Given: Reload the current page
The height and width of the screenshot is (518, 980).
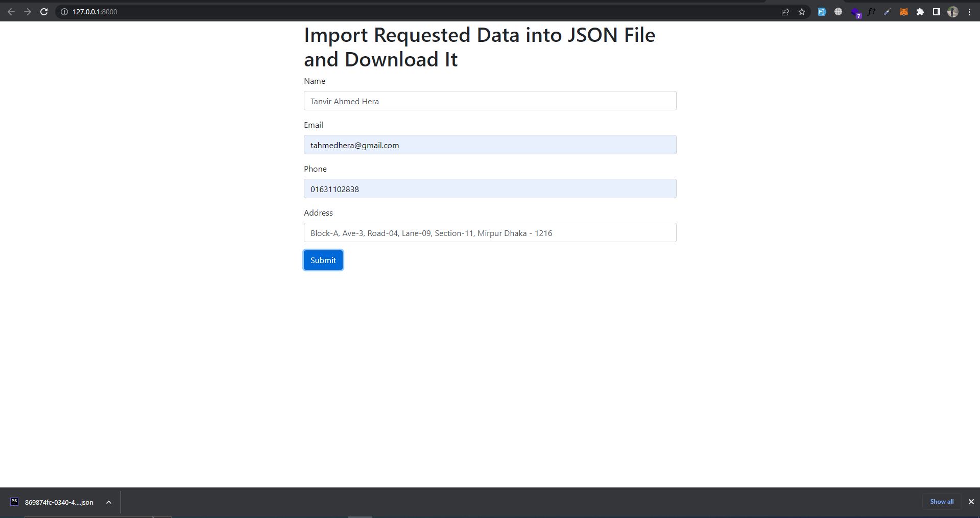Looking at the screenshot, I should 44,12.
